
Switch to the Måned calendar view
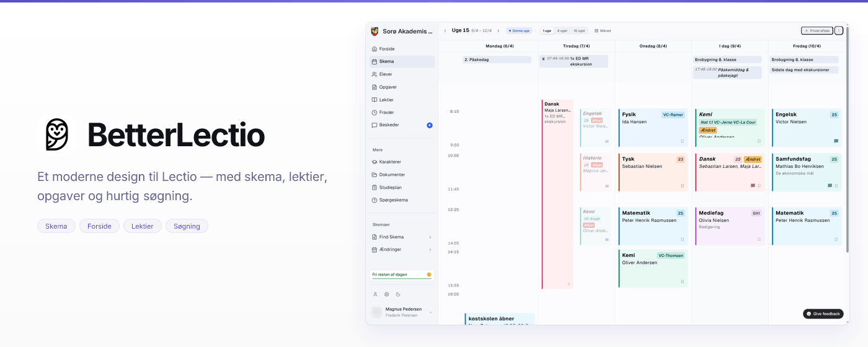pos(603,30)
